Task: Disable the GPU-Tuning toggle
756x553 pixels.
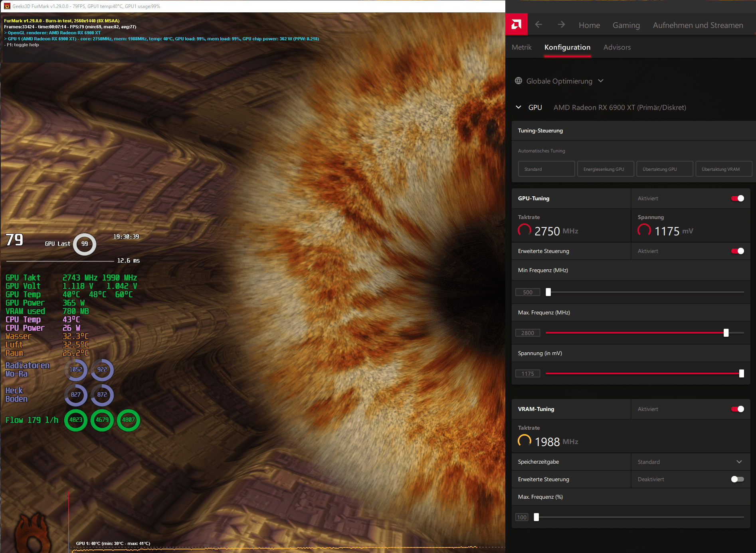Action: pos(737,198)
